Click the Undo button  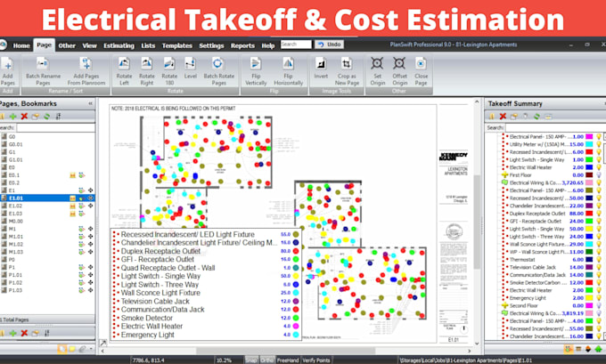coord(329,44)
